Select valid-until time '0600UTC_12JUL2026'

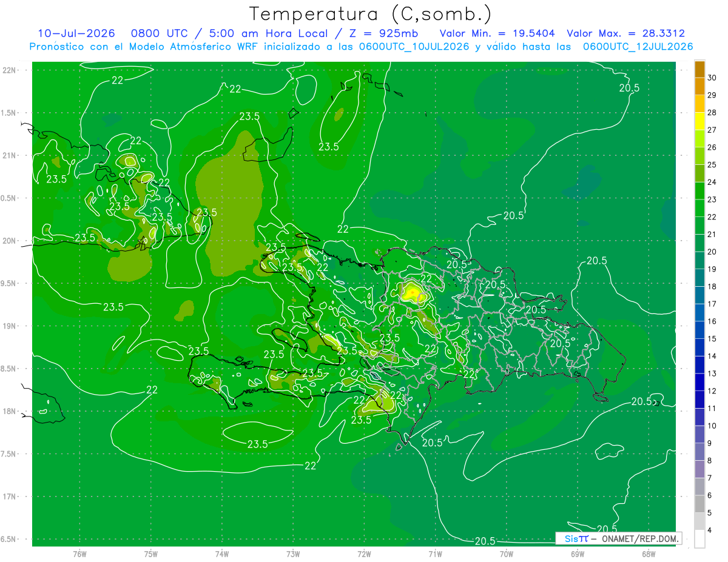click(x=638, y=47)
